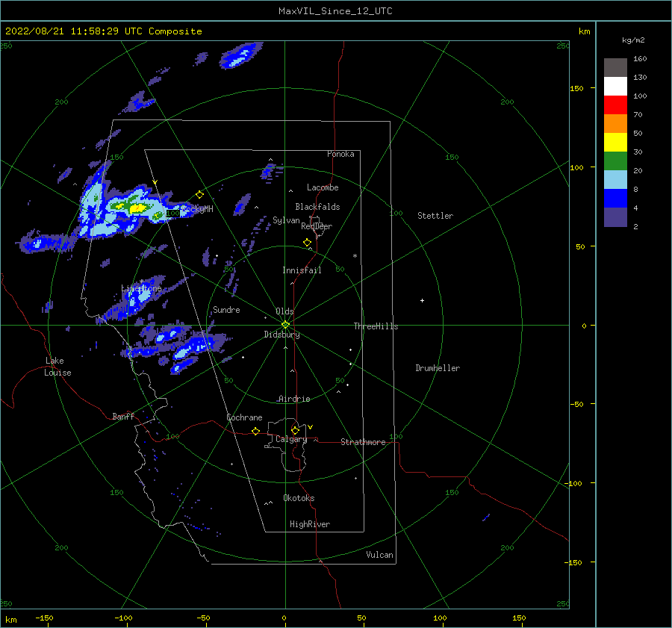Click the -100 label on the bottom km axis
The image size is (672, 628).
point(123,618)
